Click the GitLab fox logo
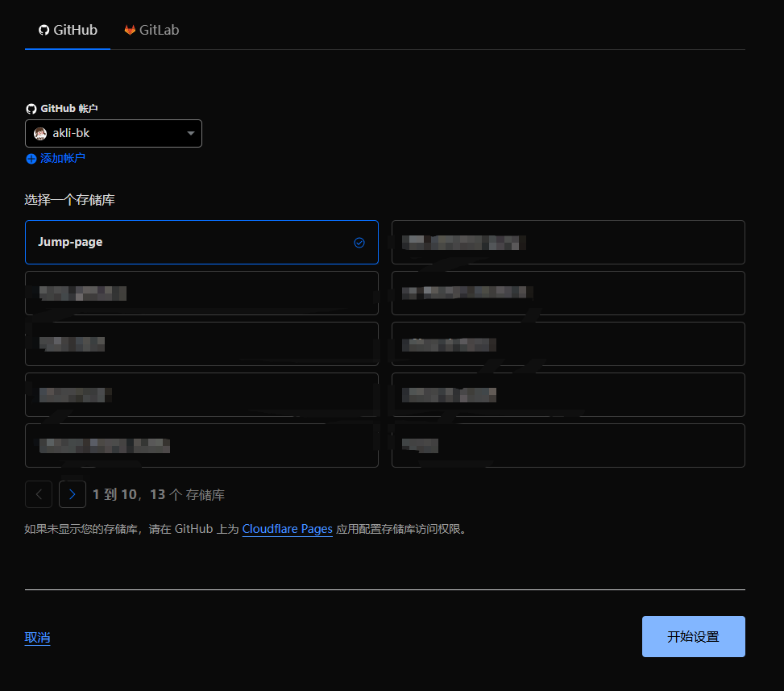 pyautogui.click(x=130, y=30)
